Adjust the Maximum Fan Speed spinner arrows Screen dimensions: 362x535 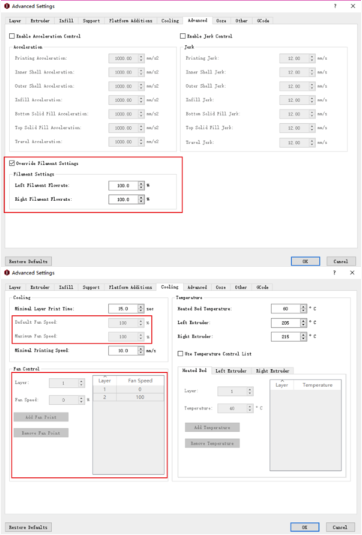141,336
